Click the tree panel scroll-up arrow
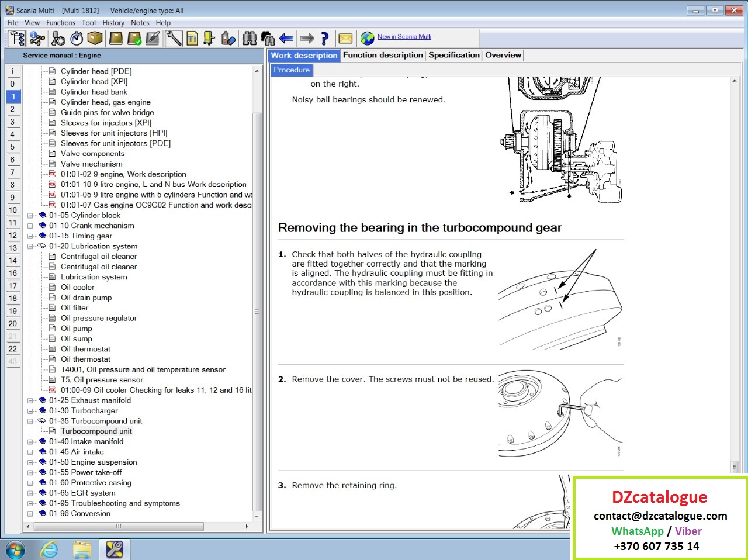 coord(257,71)
